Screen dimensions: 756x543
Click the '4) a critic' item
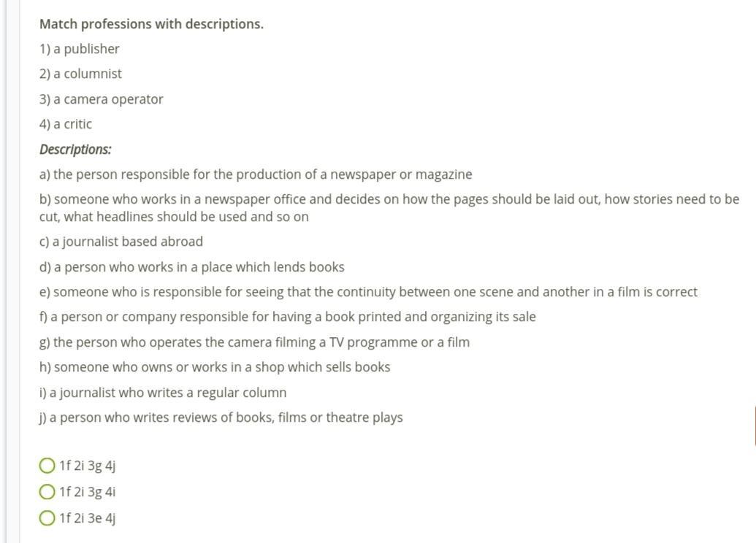click(x=66, y=124)
